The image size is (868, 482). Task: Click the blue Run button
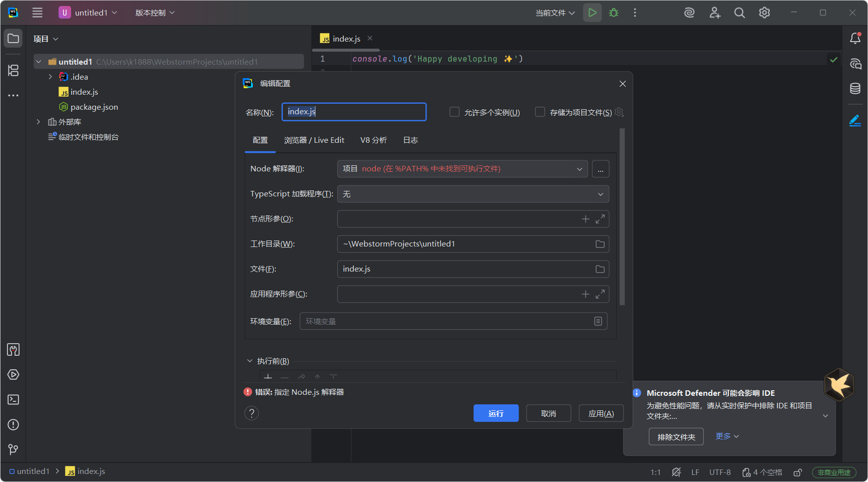496,413
